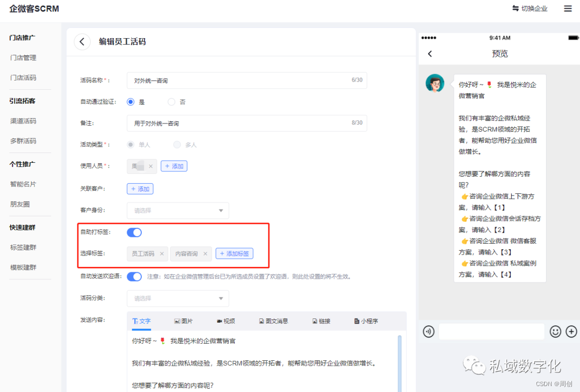Image resolution: width=580 pixels, height=392 pixels.
Task: Click the 添加标签 button
Action: tap(235, 253)
